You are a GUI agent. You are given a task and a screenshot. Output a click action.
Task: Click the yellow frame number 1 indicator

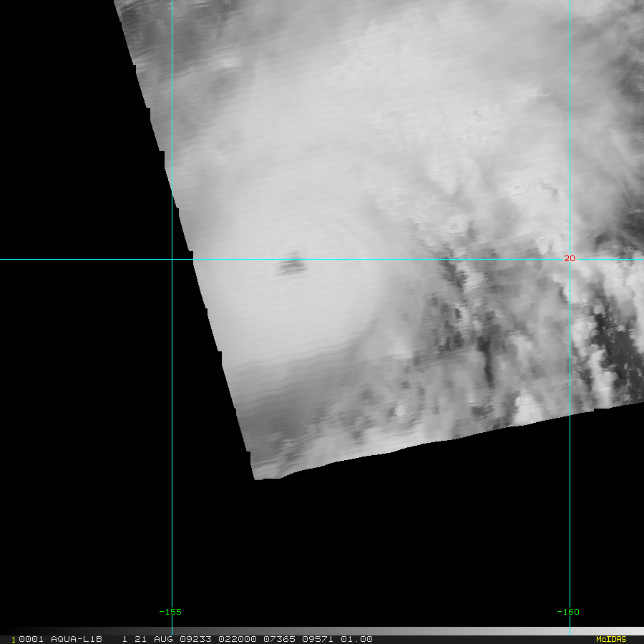[x=14, y=640]
